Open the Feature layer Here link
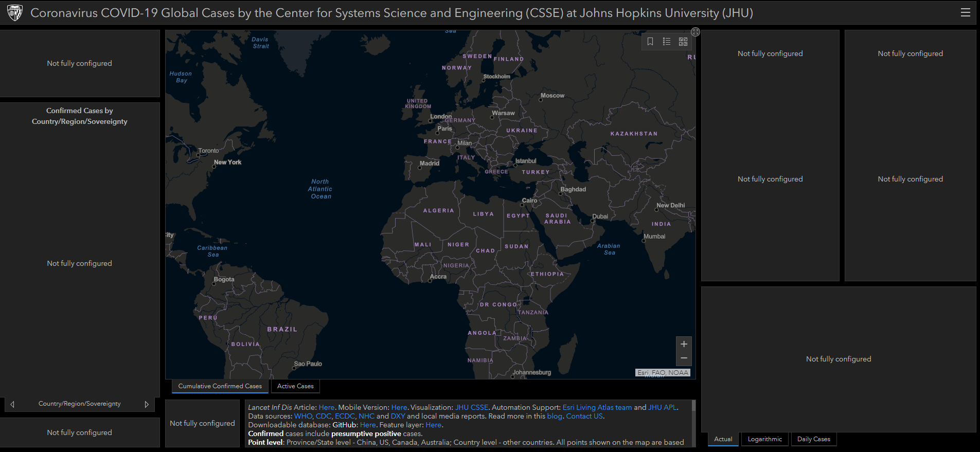Screen dimensions: 980x452 click(x=434, y=425)
